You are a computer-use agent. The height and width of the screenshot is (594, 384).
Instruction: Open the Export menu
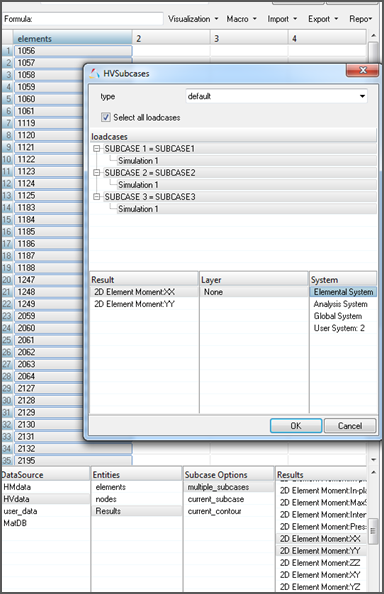[323, 19]
